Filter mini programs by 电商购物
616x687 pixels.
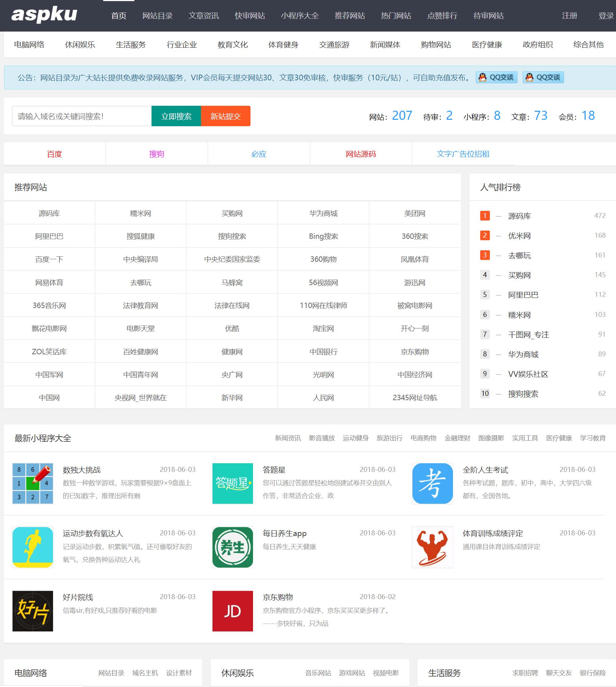(424, 438)
